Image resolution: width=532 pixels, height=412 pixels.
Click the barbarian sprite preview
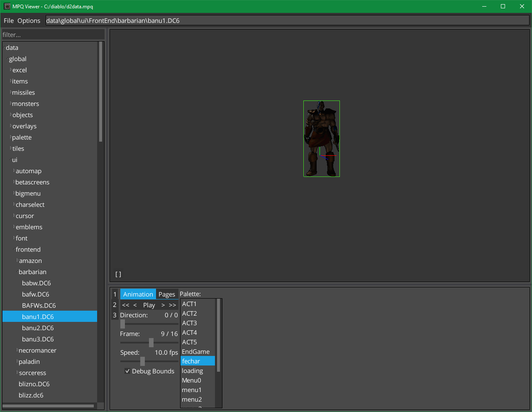click(322, 139)
